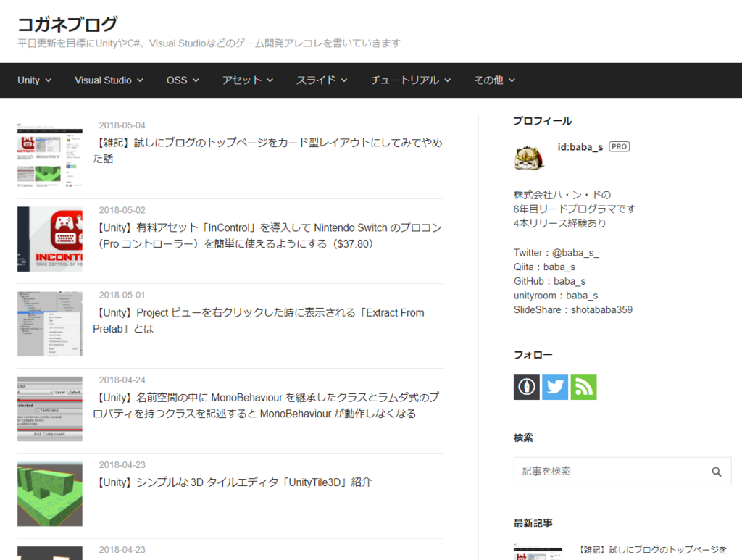
Task: Click the 2018-04-23 date above the UnityTile3D title
Action: (122, 465)
